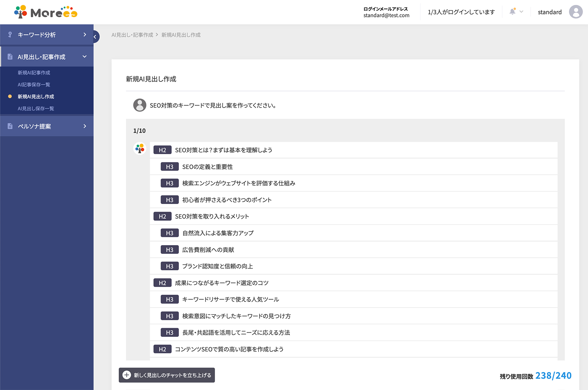The image size is (588, 390).
Task: Click the plus icon for new chat
Action: (127, 375)
